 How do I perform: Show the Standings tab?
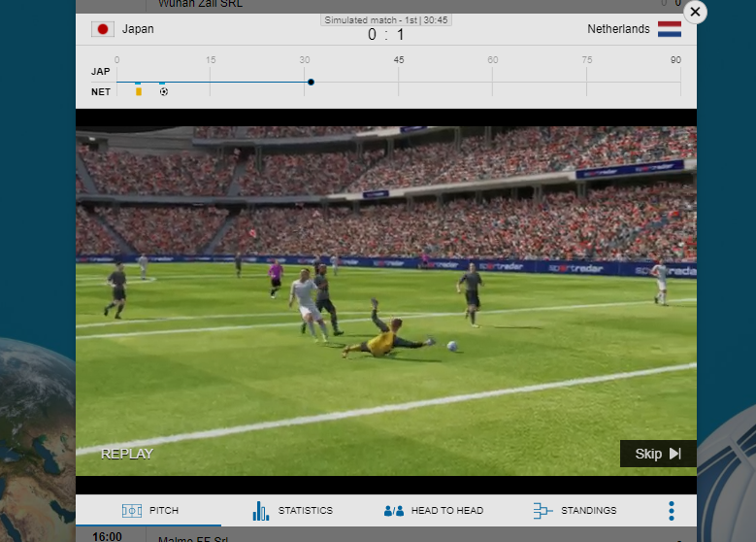(x=575, y=511)
